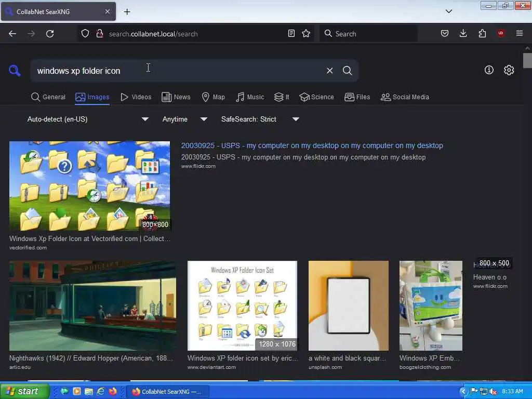Open the extensions puzzle icon
The image size is (532, 399).
pos(482,33)
